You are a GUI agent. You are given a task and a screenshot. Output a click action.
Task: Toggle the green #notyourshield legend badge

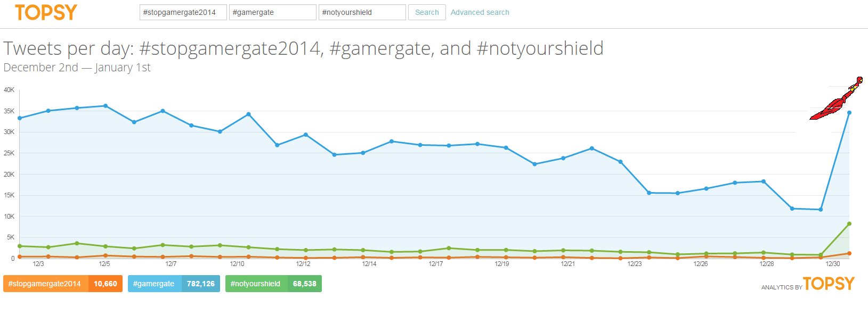tap(273, 284)
